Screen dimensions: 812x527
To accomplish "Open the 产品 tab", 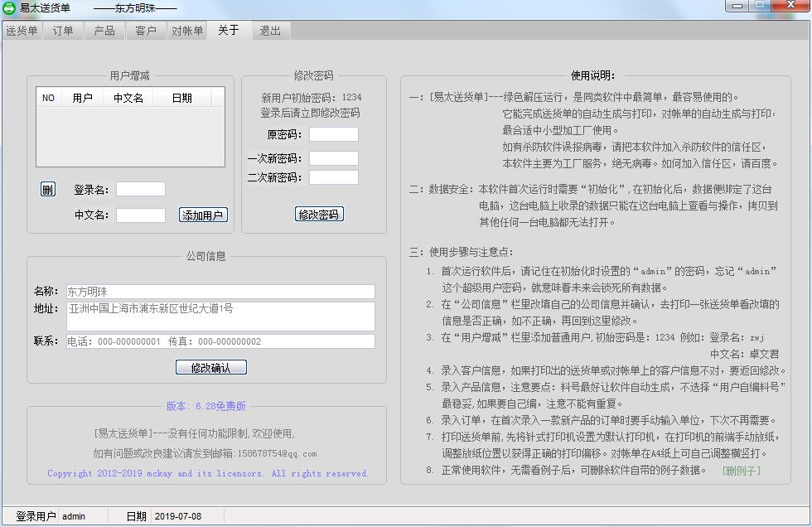I will (x=104, y=31).
